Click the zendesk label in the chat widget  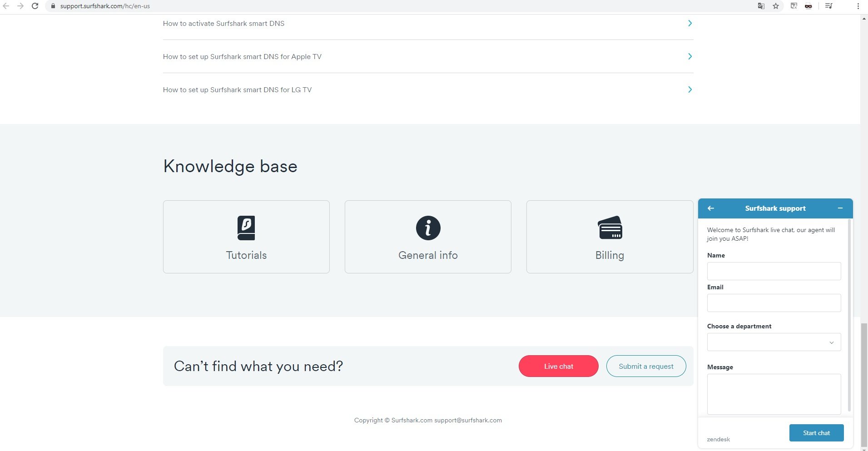pyautogui.click(x=719, y=439)
